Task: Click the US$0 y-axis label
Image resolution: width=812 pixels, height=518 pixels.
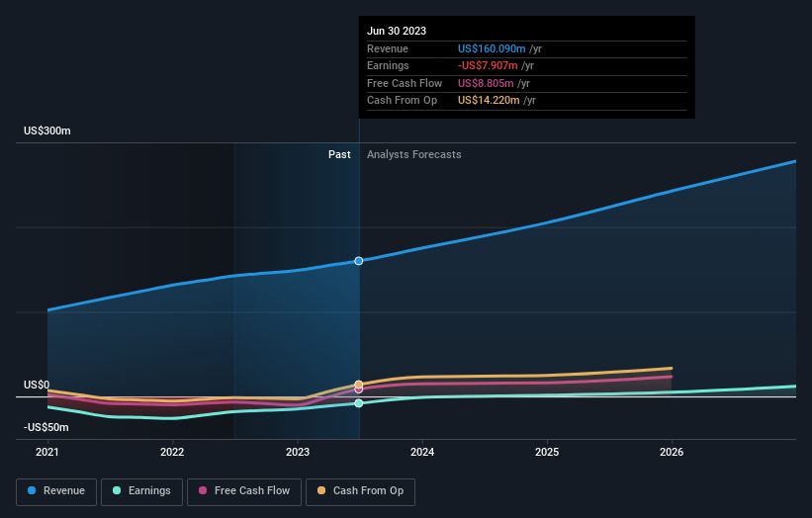Action: (37, 385)
